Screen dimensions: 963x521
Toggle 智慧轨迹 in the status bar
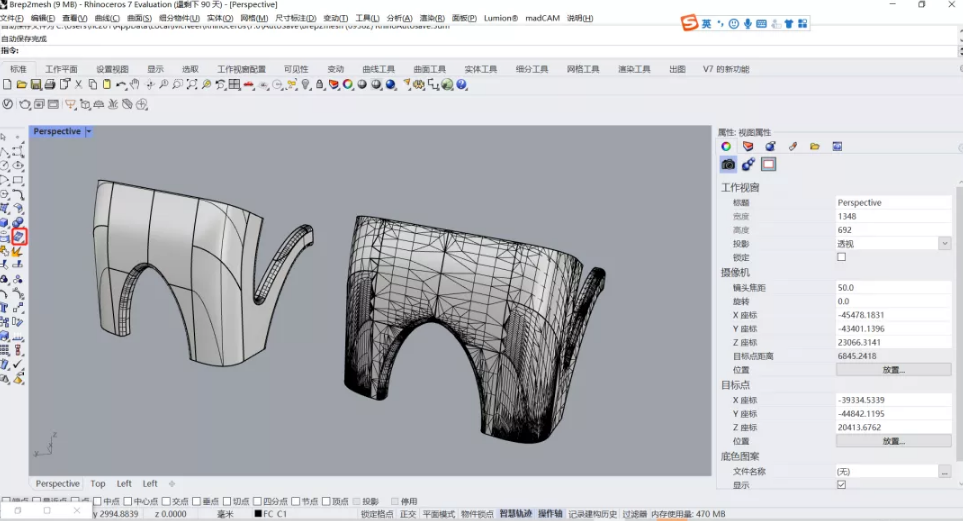point(515,514)
